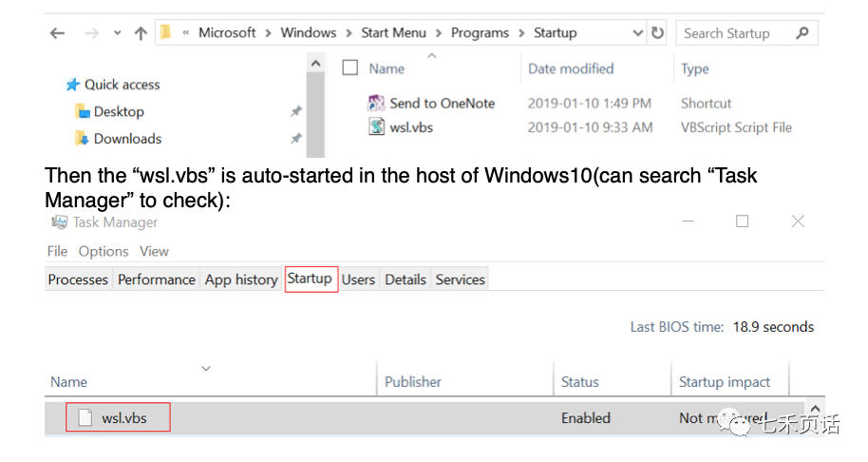
Task: Click the pin icon next to Desktop
Action: click(296, 112)
